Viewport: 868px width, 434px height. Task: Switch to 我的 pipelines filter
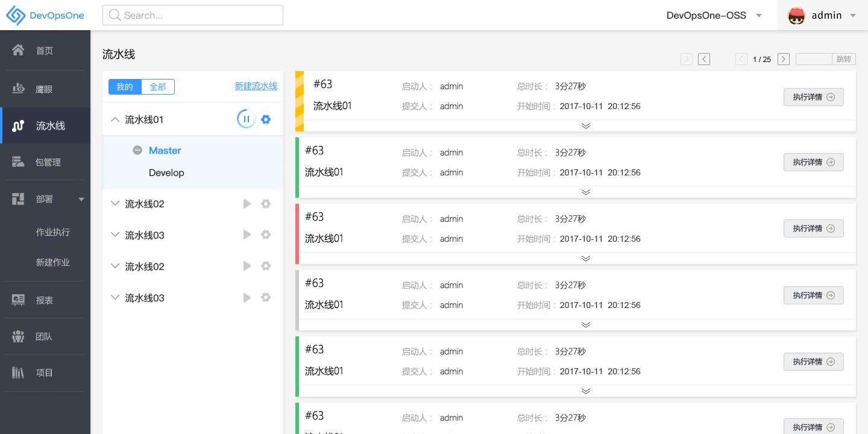125,87
